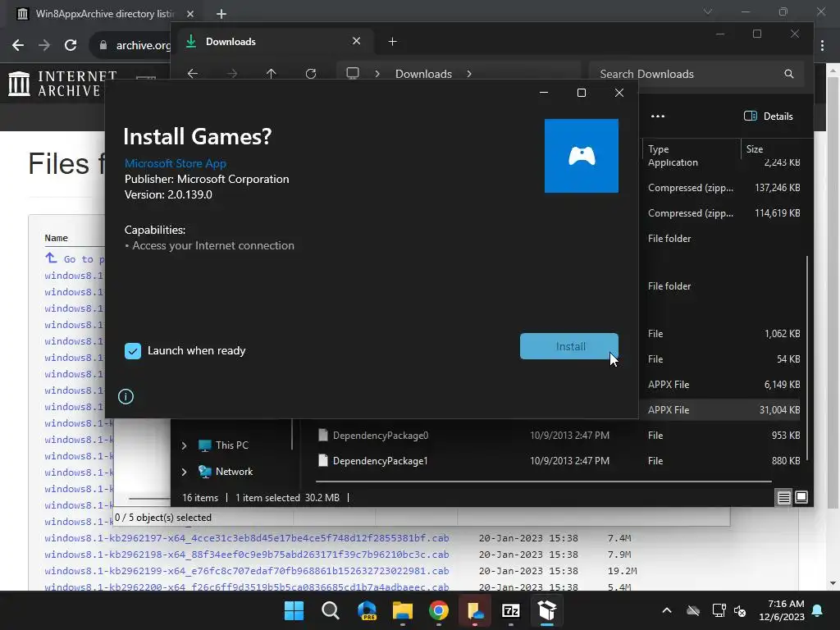Open File Explorer from the taskbar
This screenshot has height=630, width=840.
[x=402, y=610]
